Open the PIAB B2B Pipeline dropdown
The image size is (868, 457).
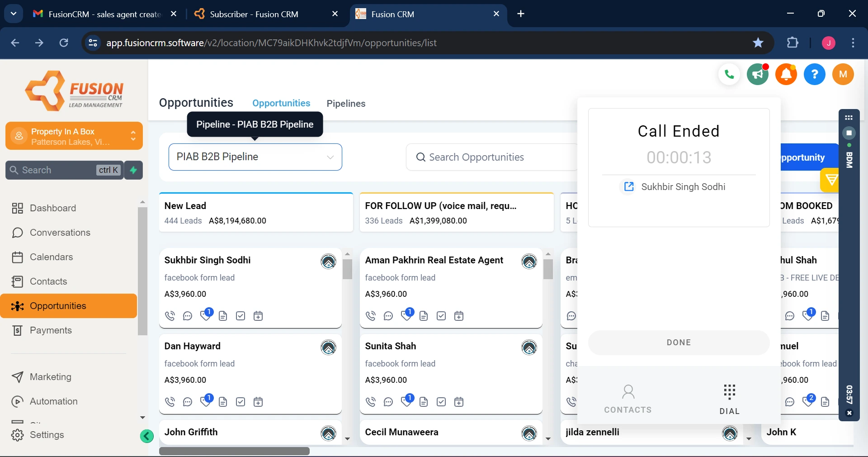(x=255, y=157)
